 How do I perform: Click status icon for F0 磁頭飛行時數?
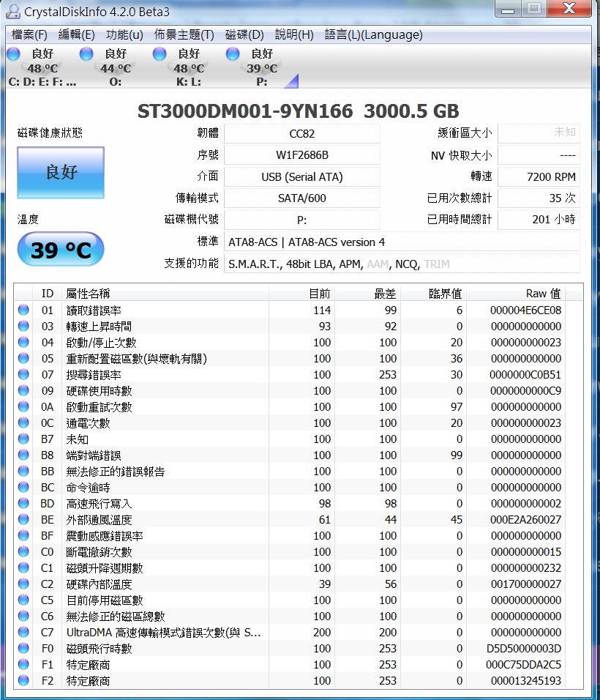click(23, 648)
